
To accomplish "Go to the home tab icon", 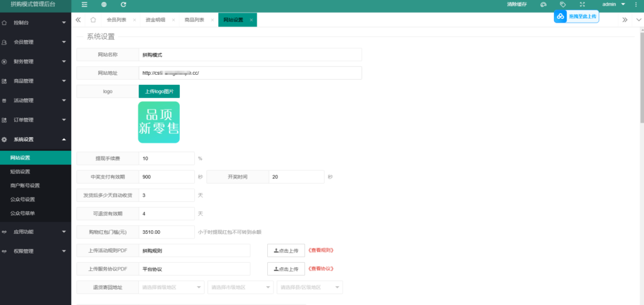I will coord(93,20).
